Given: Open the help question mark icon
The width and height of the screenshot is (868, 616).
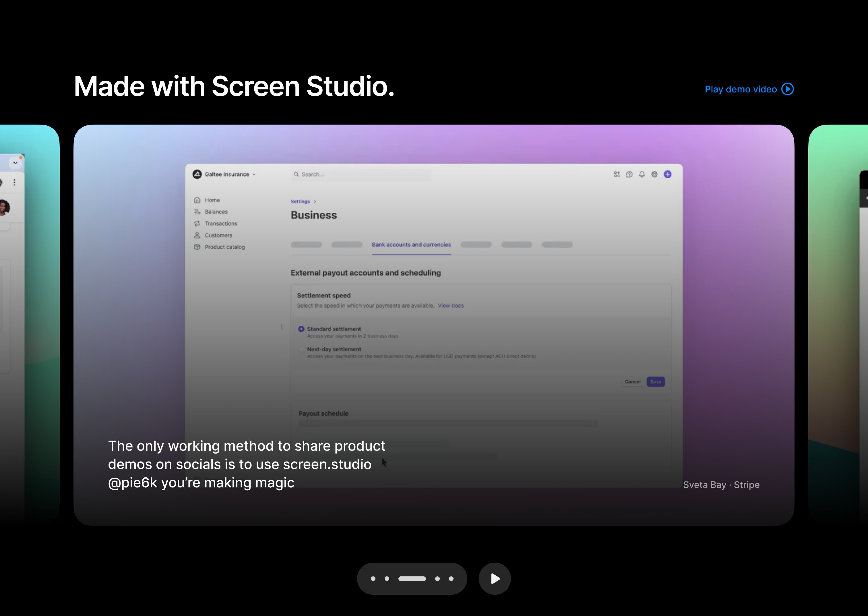Looking at the screenshot, I should (x=629, y=174).
